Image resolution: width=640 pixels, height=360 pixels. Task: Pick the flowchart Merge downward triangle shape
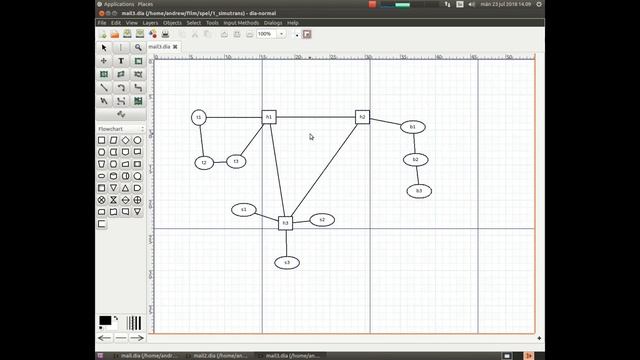coord(113,188)
